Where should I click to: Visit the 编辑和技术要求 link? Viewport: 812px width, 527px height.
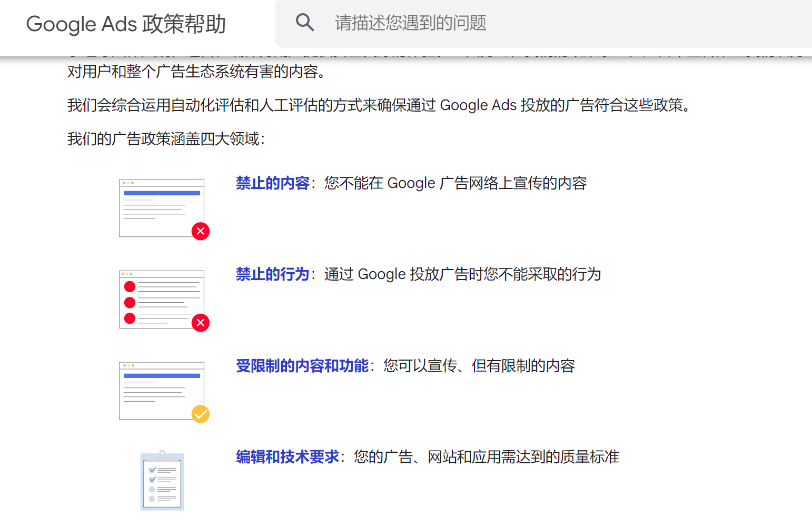pos(287,457)
